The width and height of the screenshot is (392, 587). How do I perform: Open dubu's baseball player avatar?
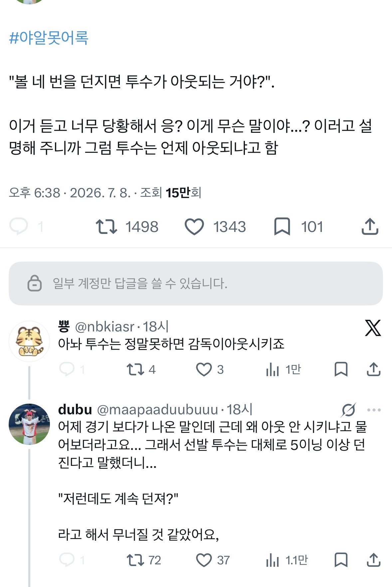click(29, 424)
